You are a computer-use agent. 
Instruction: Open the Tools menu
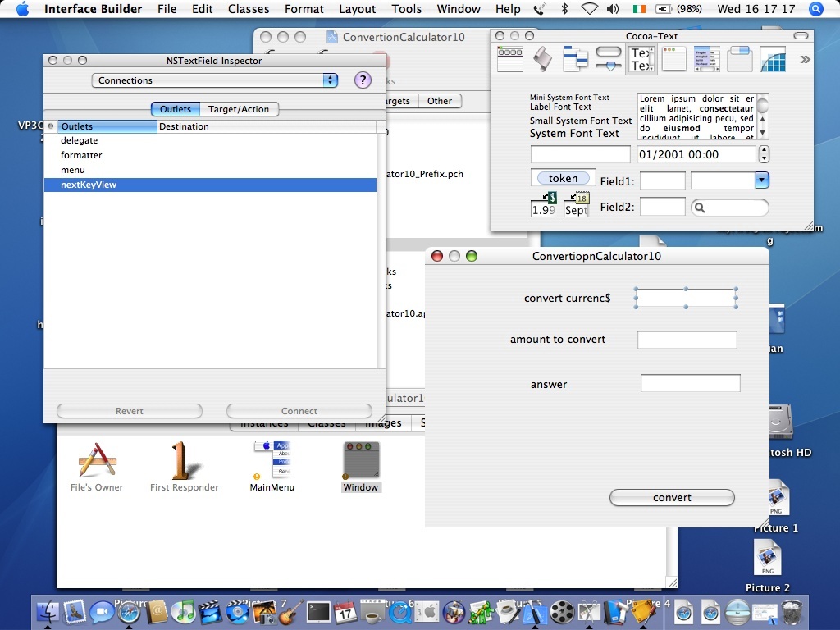(407, 9)
